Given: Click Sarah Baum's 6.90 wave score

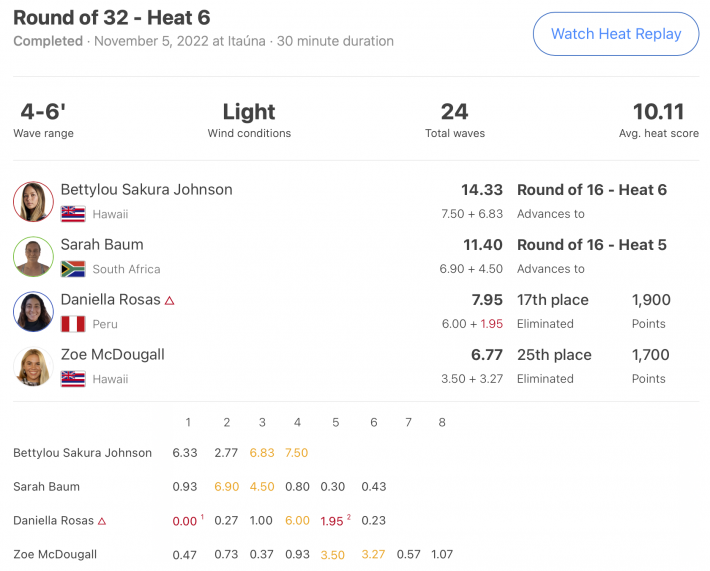Looking at the screenshot, I should pyautogui.click(x=226, y=487).
